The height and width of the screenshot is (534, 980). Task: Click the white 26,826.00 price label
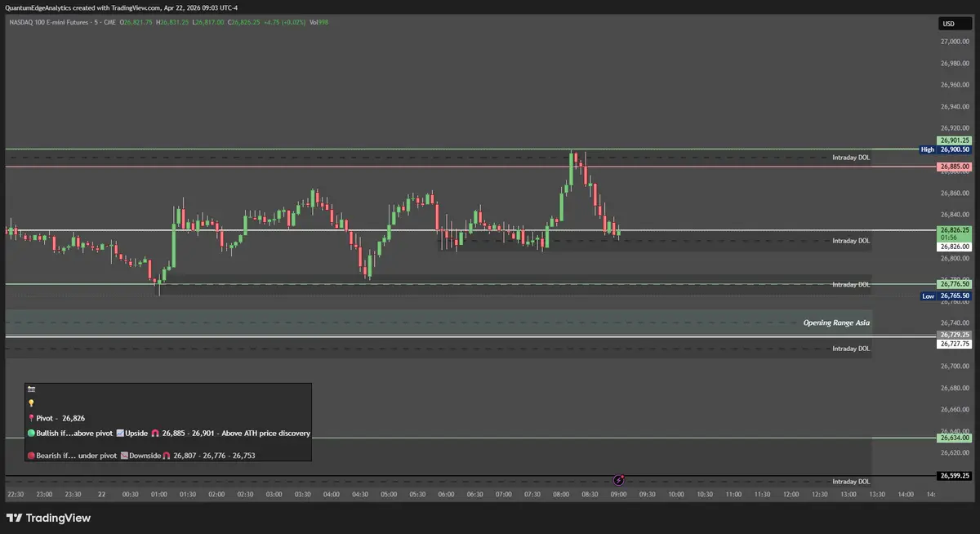(x=955, y=247)
